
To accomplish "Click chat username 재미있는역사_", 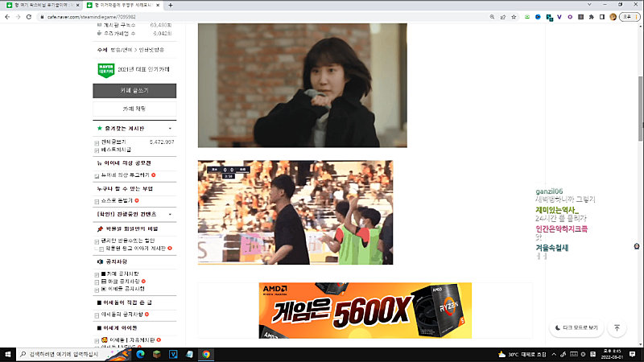I will click(557, 210).
